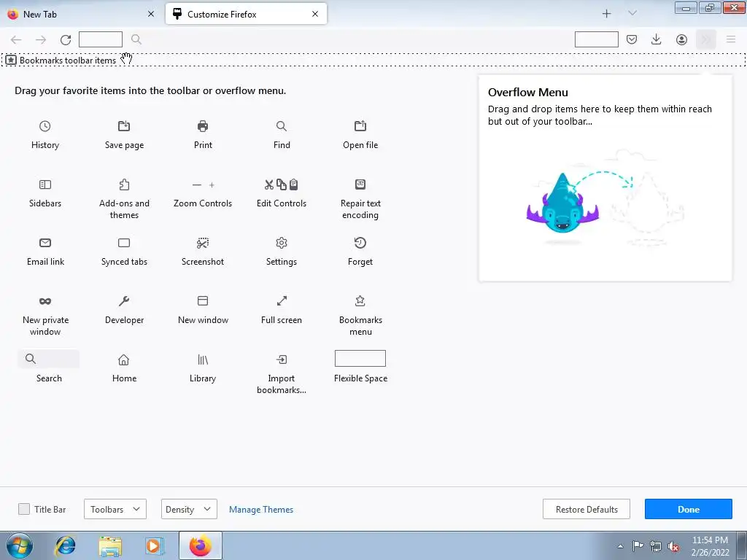Select the Find magnifier icon
This screenshot has height=560, width=747.
(x=282, y=126)
